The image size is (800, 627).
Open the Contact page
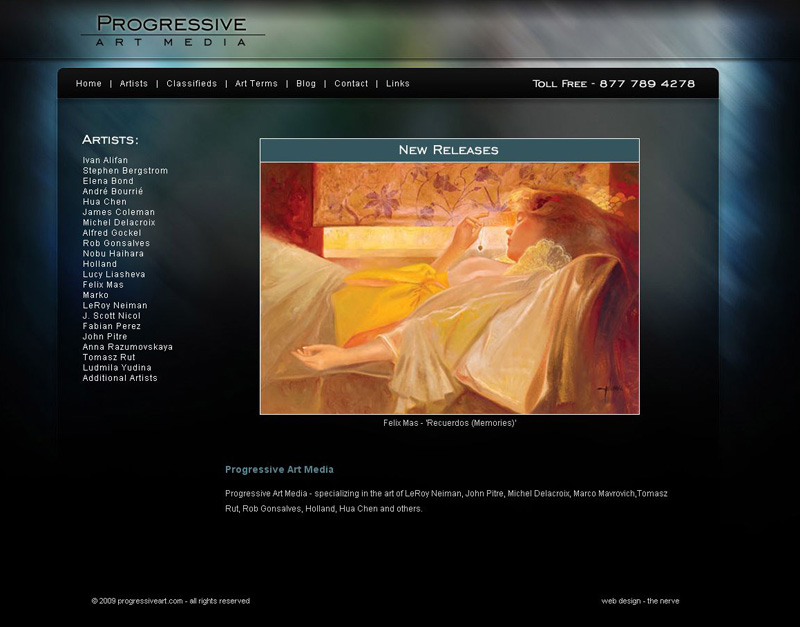[351, 84]
